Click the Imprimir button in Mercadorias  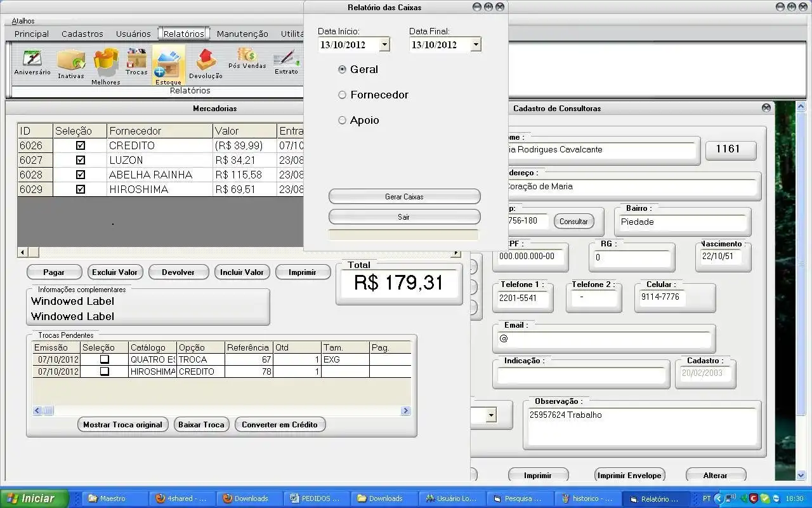pos(303,272)
